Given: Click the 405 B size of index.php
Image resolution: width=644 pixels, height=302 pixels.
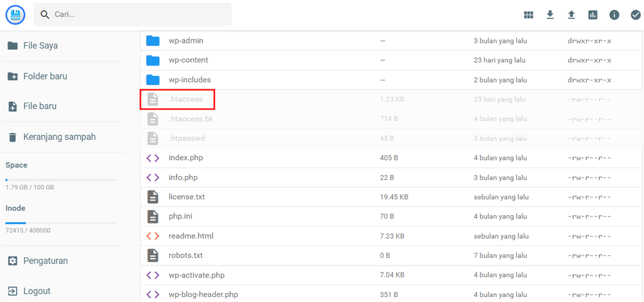Looking at the screenshot, I should click(389, 158).
